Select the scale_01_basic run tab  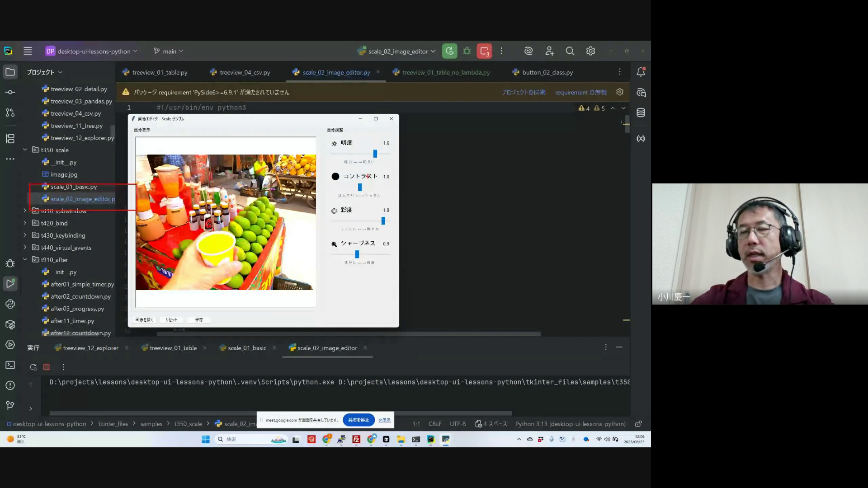(247, 348)
